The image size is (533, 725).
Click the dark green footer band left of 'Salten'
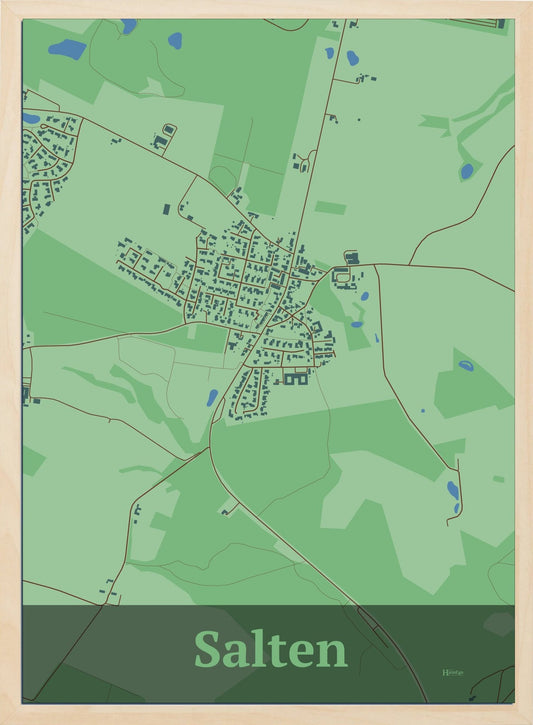click(107, 654)
